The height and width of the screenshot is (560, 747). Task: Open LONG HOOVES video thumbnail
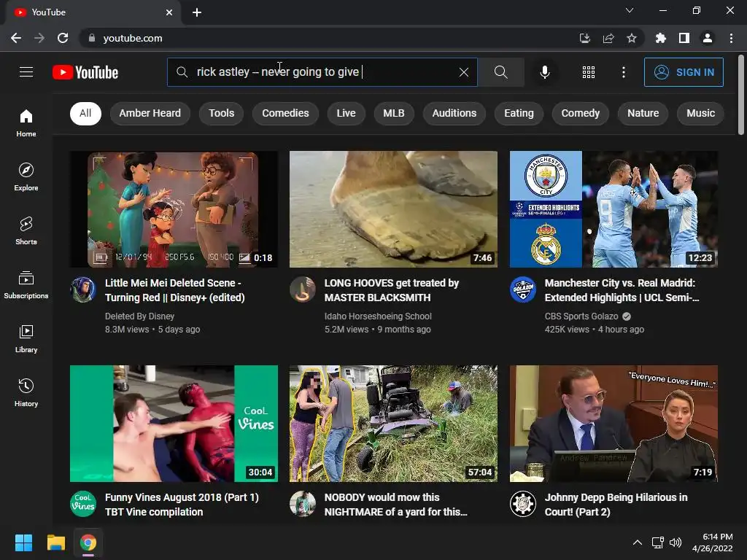pyautogui.click(x=393, y=209)
